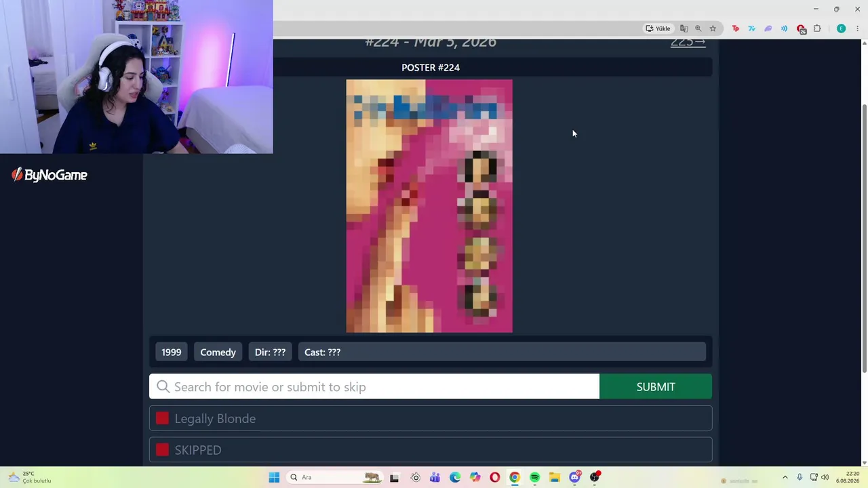Open OBS Studio on the taskbar
868x488 pixels.
[595, 477]
